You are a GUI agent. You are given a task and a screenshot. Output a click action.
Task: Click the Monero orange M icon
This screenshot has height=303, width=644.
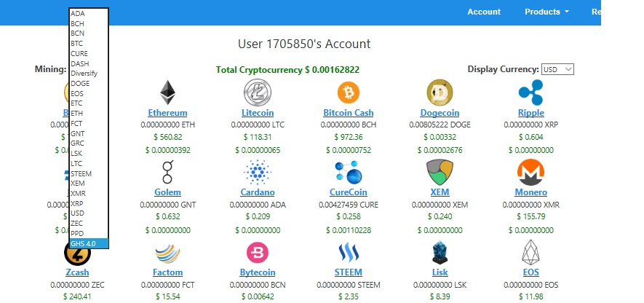(x=530, y=172)
